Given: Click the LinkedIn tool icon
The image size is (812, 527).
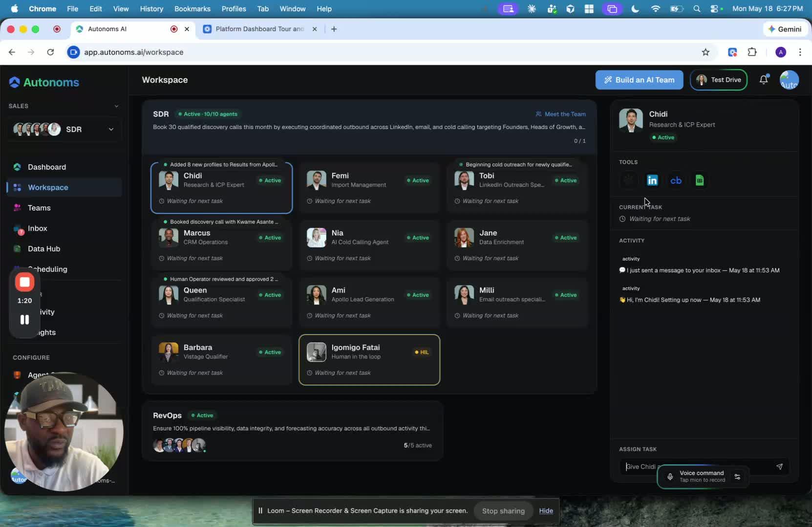Looking at the screenshot, I should pos(652,180).
